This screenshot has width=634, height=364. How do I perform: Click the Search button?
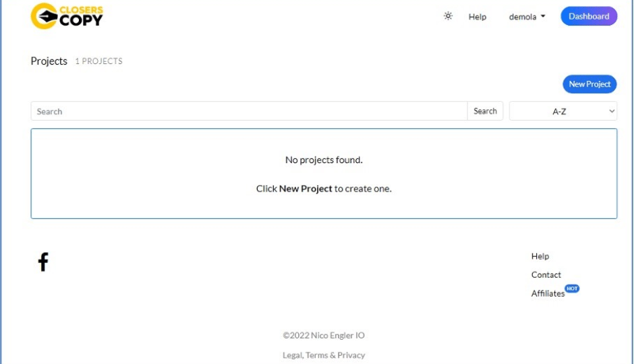tap(485, 111)
